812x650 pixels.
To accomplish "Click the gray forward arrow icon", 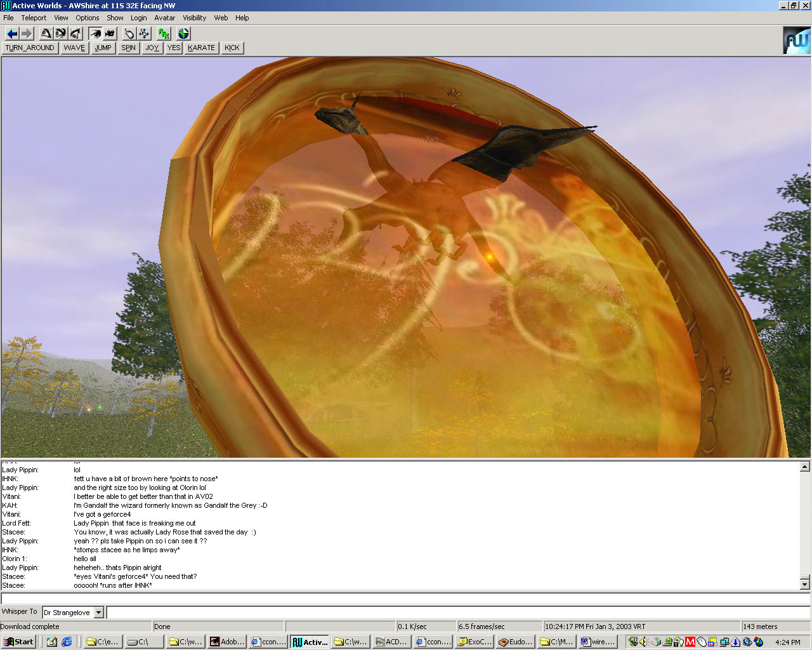I will (26, 34).
